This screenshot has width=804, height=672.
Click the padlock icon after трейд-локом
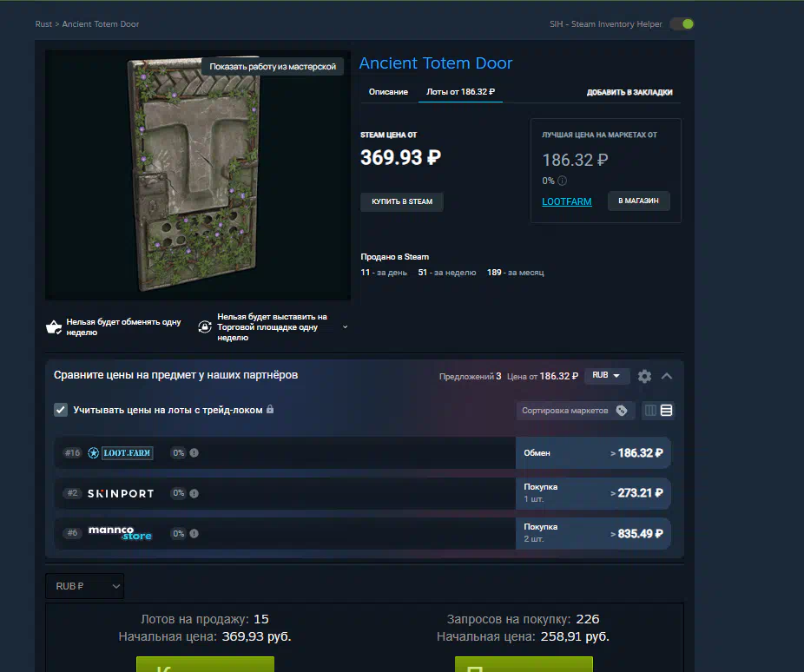(270, 409)
